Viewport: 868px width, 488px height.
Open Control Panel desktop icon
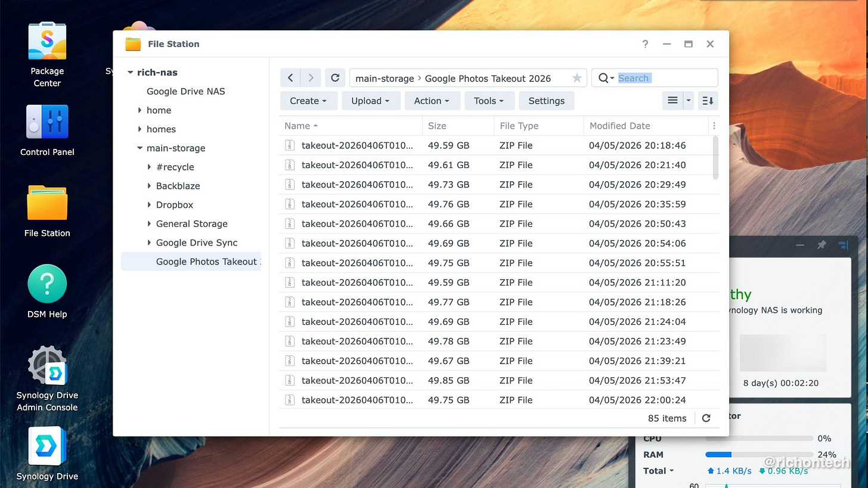[x=47, y=122]
